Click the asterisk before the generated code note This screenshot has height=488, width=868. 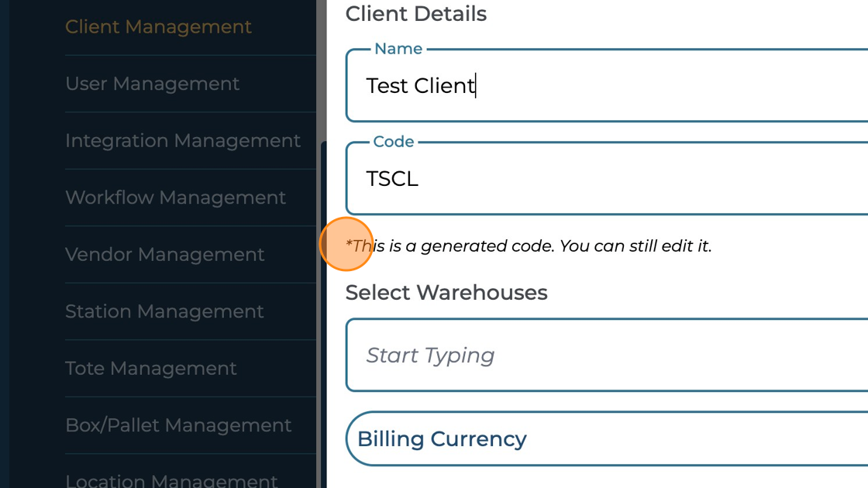click(x=349, y=245)
